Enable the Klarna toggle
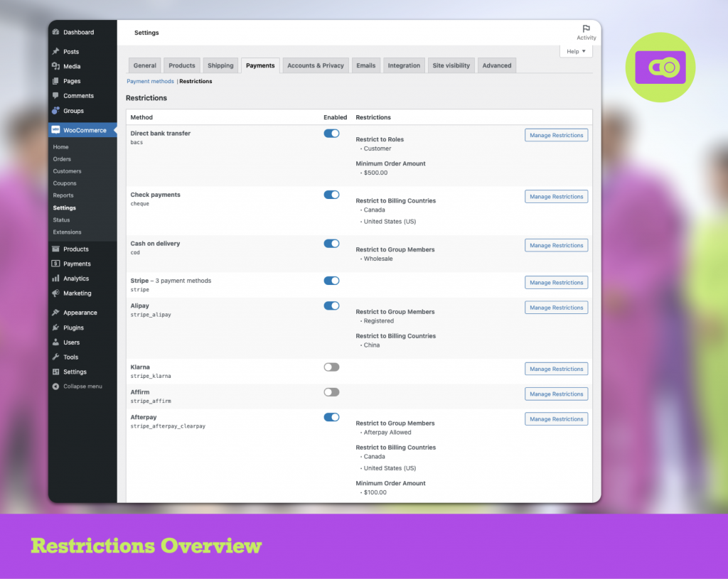Viewport: 728px width, 579px height. coord(331,367)
